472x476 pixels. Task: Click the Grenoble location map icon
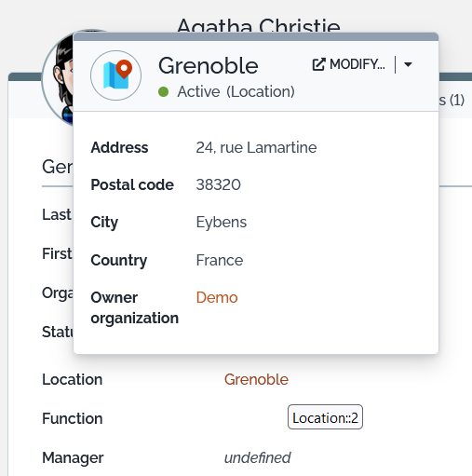point(116,75)
